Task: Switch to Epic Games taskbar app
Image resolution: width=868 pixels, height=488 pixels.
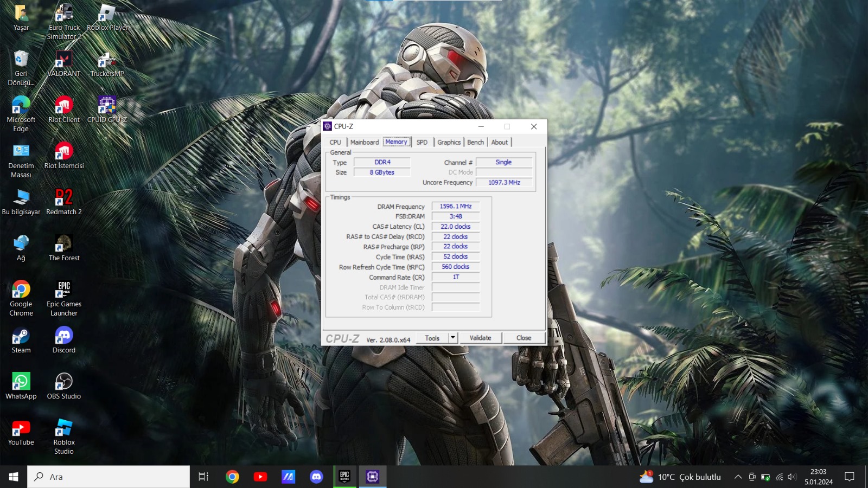Action: [x=344, y=477]
